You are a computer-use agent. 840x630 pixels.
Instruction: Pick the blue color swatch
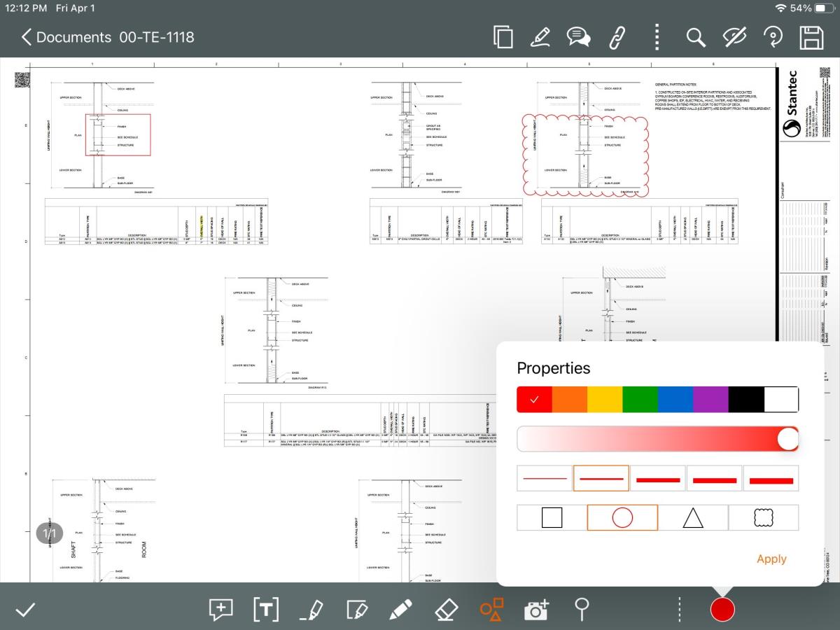click(675, 399)
